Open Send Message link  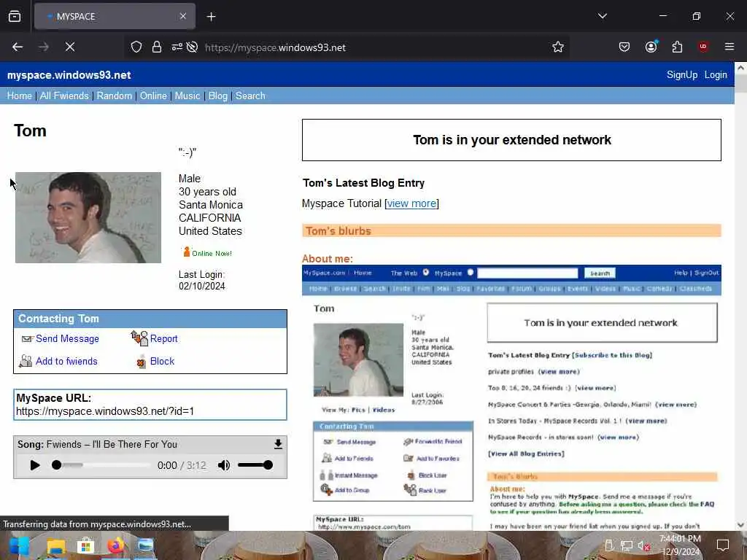click(68, 338)
